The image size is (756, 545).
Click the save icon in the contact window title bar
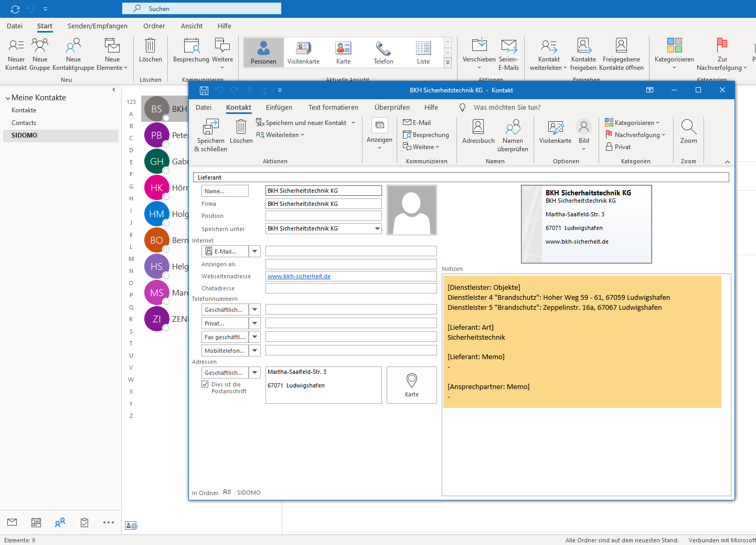[x=204, y=90]
